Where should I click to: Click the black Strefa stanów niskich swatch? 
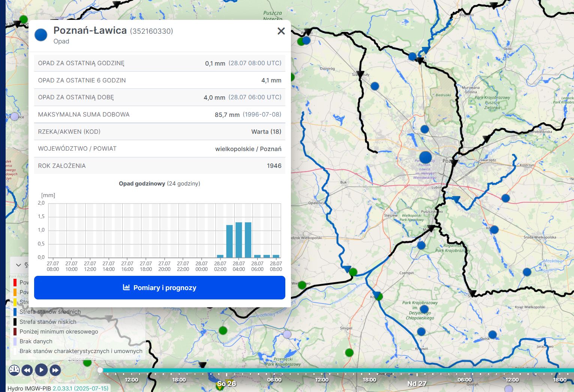(15, 322)
